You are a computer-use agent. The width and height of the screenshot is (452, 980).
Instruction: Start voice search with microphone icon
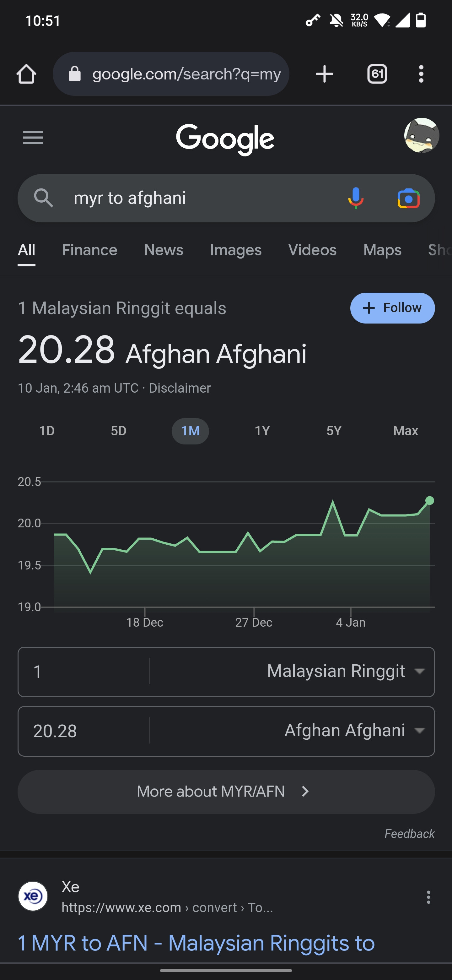[356, 198]
